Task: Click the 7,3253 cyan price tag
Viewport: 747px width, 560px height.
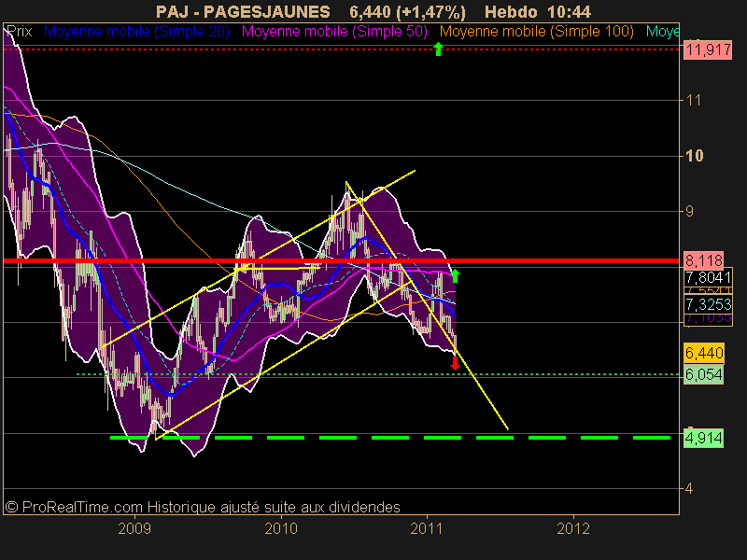Action: tap(708, 304)
